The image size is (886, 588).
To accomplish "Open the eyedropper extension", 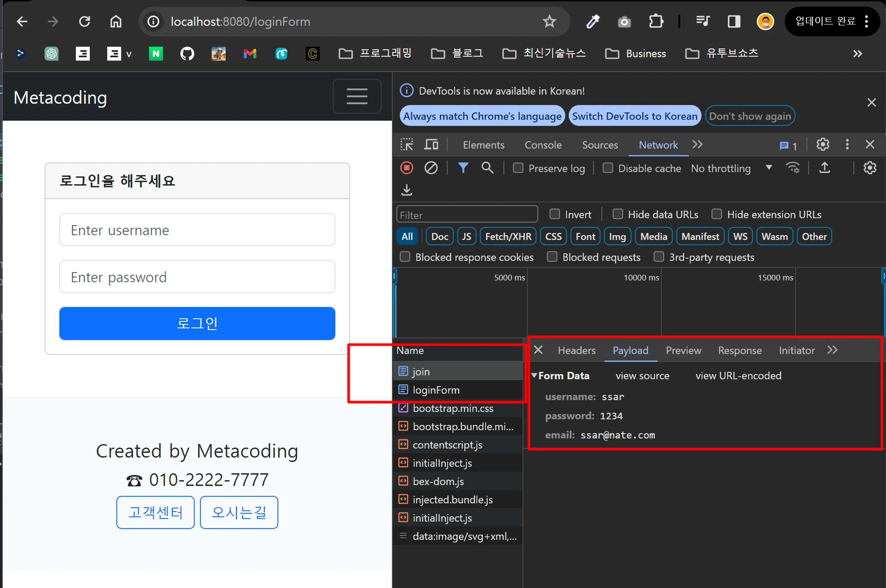I will 593,22.
